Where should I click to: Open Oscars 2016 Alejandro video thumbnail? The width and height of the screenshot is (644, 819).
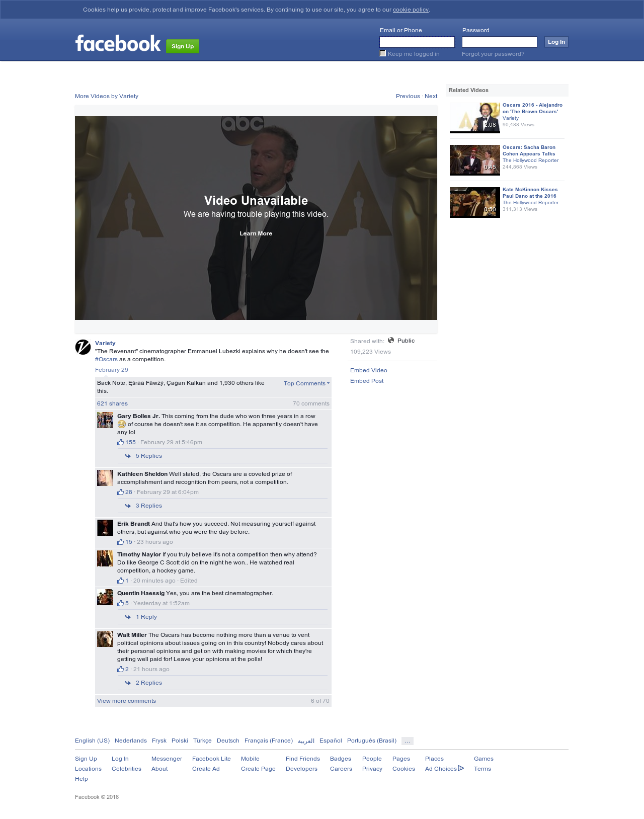tap(475, 118)
